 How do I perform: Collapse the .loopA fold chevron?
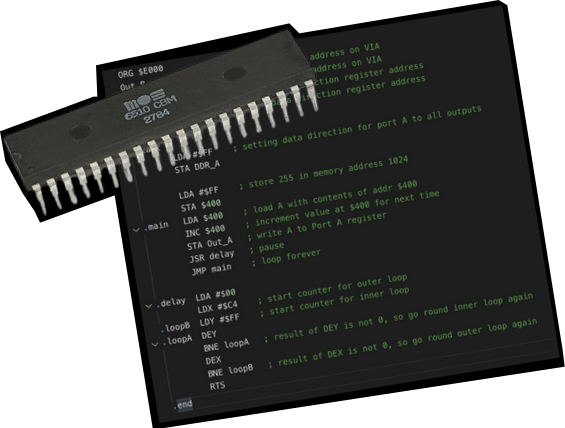(155, 344)
